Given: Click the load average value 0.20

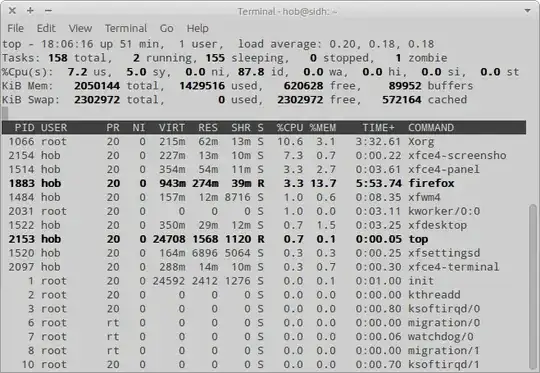Looking at the screenshot, I should 342,44.
